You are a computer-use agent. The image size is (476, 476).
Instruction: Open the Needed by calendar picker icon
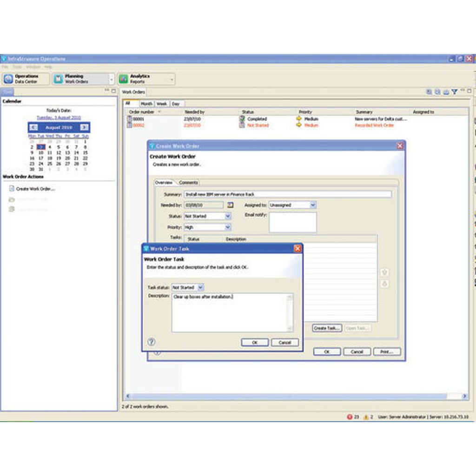pos(230,205)
